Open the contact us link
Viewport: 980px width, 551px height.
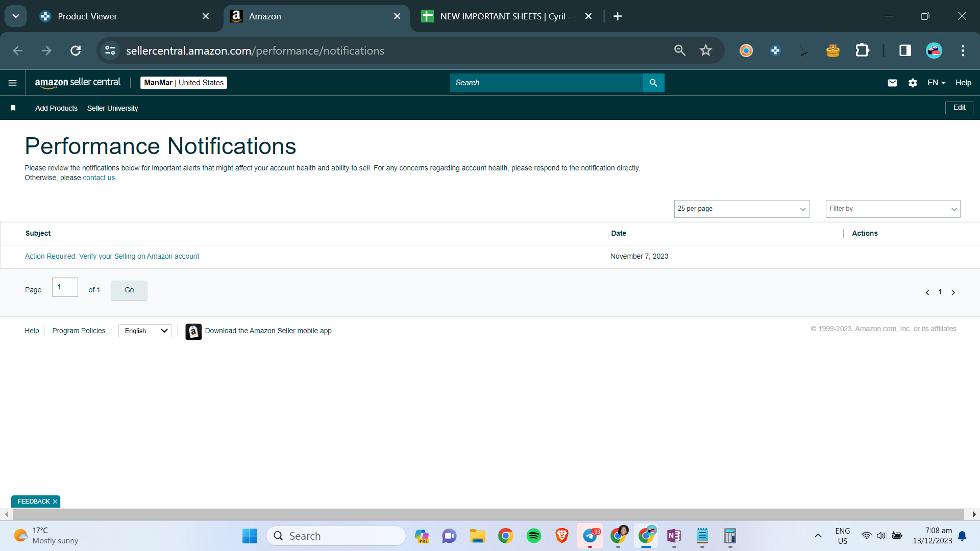coord(99,178)
